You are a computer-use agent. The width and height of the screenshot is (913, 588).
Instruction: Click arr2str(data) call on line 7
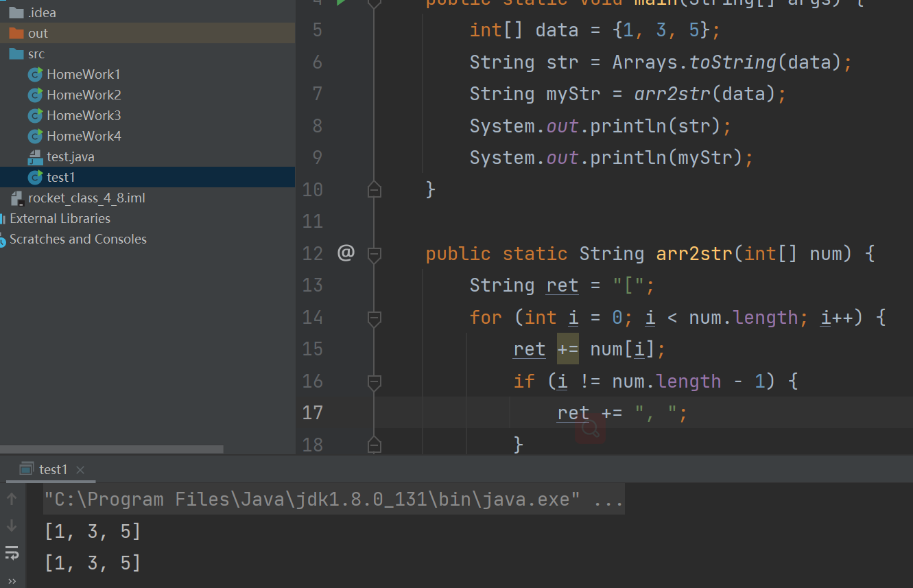pos(704,94)
